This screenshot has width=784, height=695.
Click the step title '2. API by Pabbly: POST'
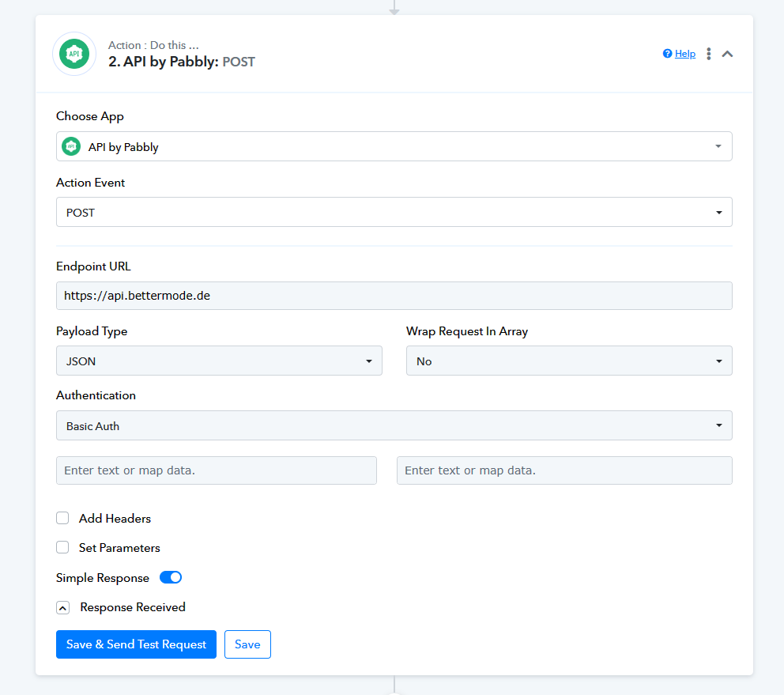(x=182, y=62)
